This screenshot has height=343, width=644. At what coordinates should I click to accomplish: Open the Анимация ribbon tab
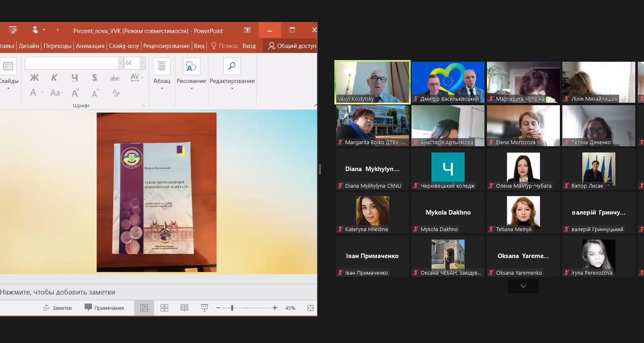pyautogui.click(x=90, y=46)
